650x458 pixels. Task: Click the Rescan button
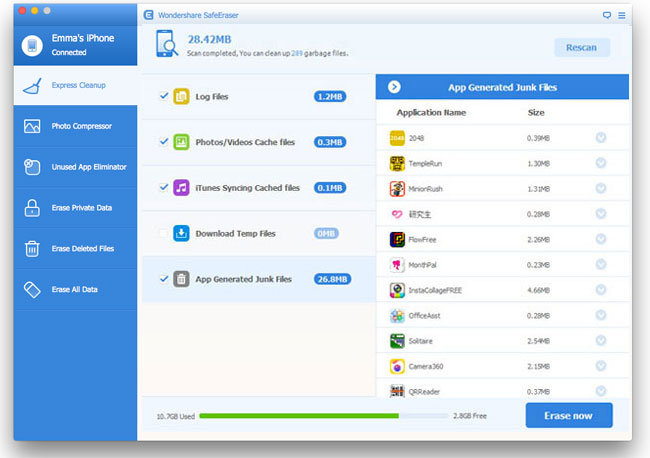[x=582, y=48]
